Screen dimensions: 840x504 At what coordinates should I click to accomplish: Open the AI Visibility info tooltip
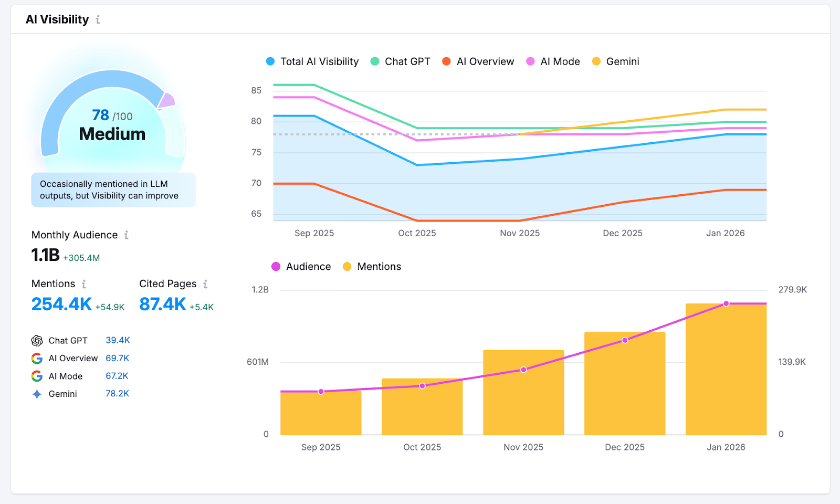98,19
